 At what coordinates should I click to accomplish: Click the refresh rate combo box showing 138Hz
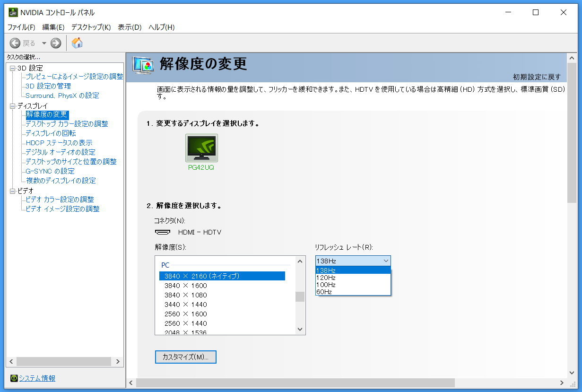click(x=353, y=261)
